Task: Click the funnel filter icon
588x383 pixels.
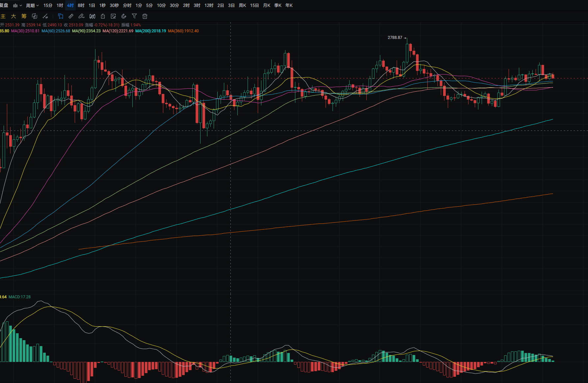Action: (134, 16)
